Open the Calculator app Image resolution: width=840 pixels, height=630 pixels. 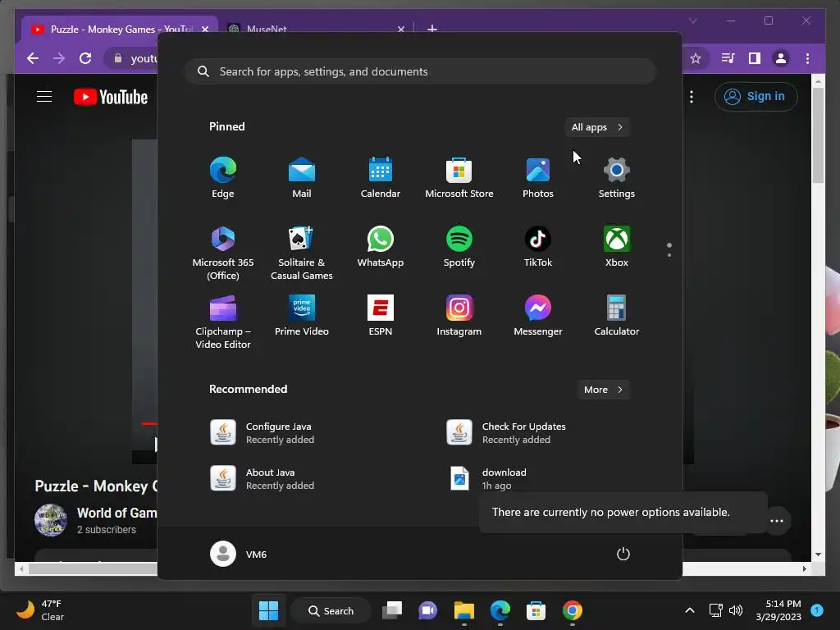click(x=617, y=316)
